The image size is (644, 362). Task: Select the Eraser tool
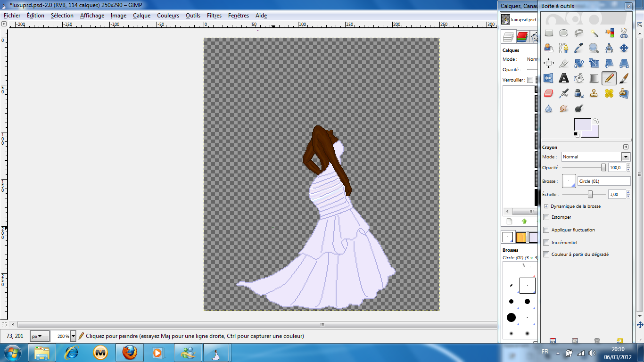tap(549, 93)
